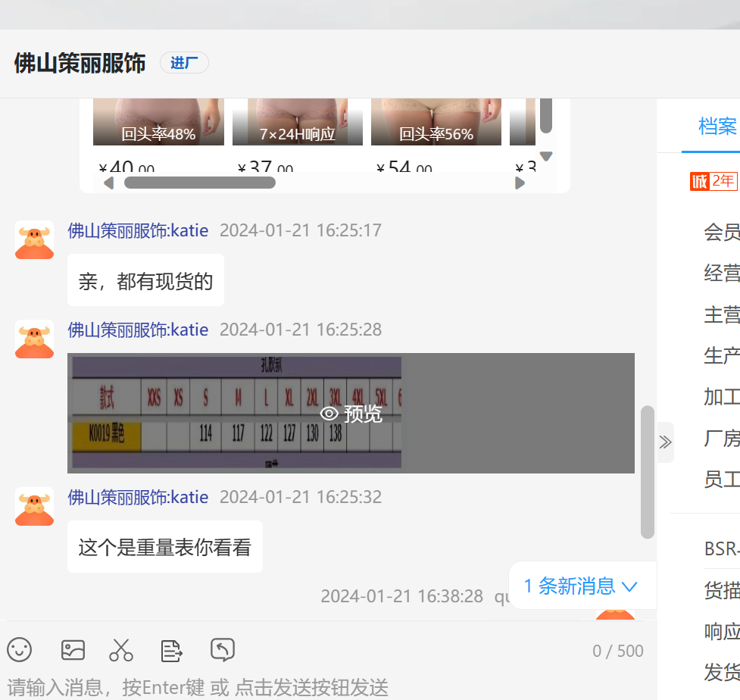Switch to the 档案 tab
The image size is (740, 700).
717,127
